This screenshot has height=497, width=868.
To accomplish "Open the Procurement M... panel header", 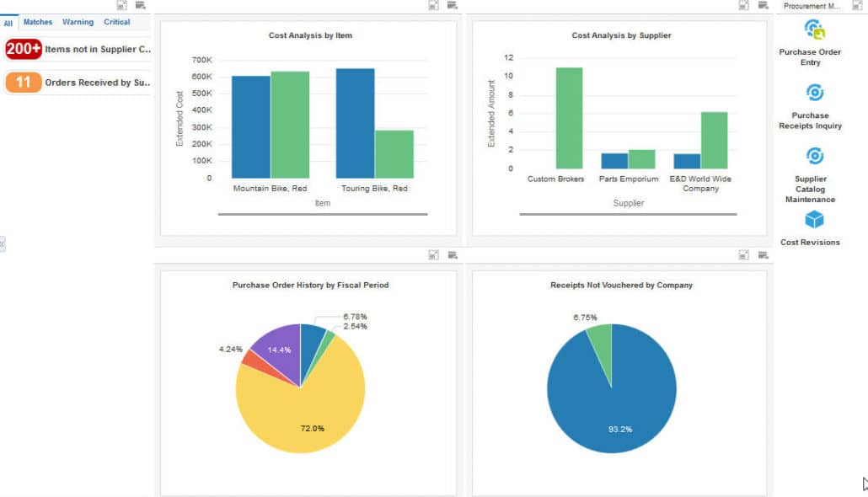I will 812,5.
